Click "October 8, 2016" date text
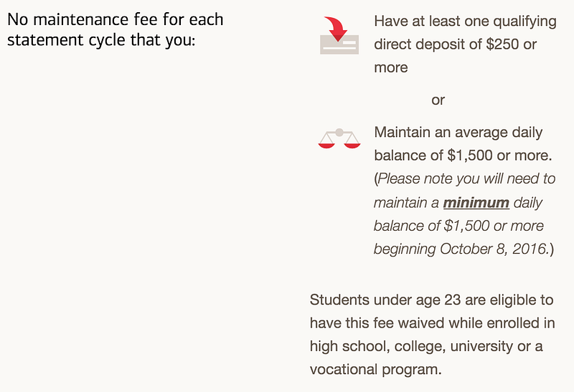 click(494, 249)
